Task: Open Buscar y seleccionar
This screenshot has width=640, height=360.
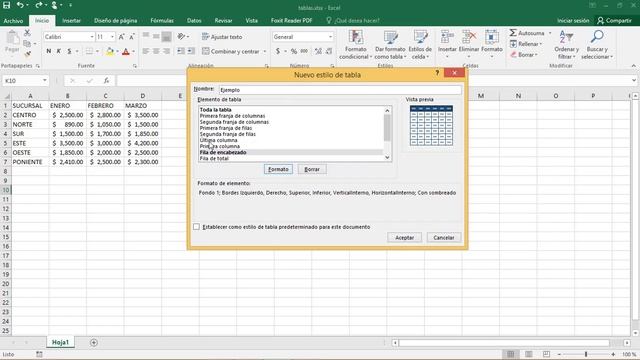Action: tap(597, 45)
